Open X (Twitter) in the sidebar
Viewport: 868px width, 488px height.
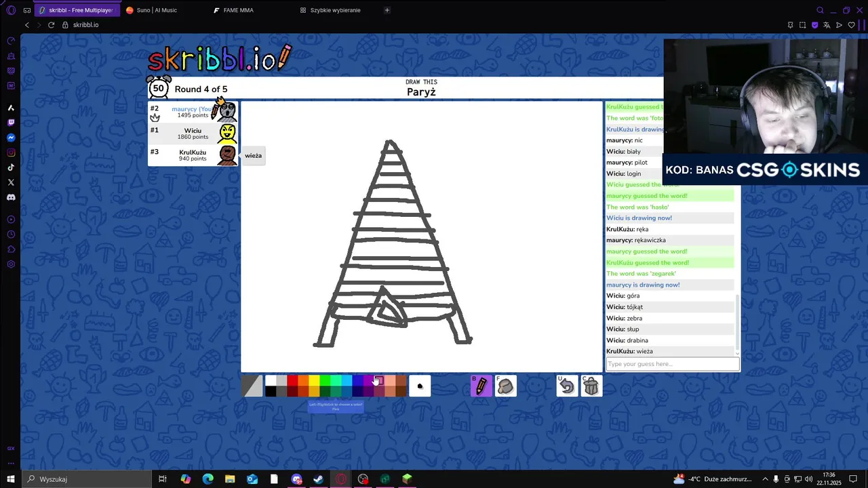(11, 182)
